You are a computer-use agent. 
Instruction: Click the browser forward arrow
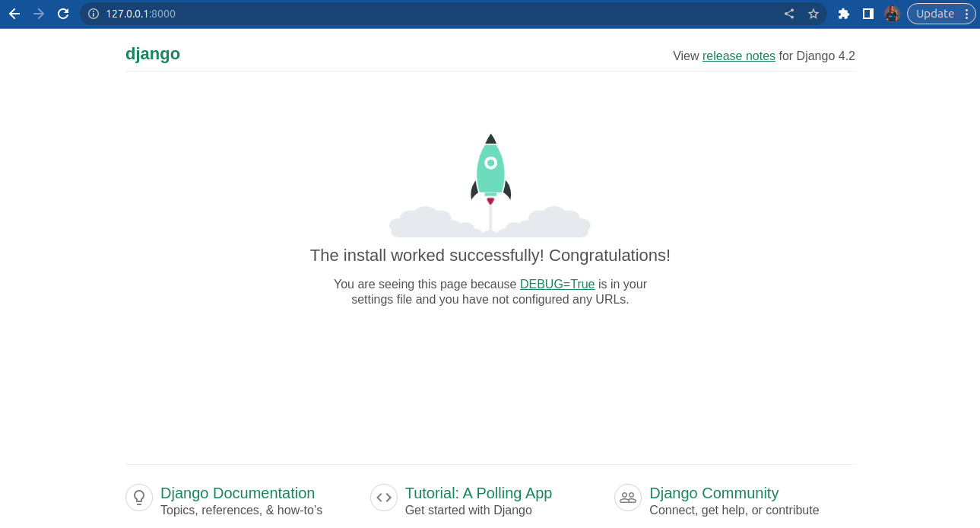[x=39, y=14]
